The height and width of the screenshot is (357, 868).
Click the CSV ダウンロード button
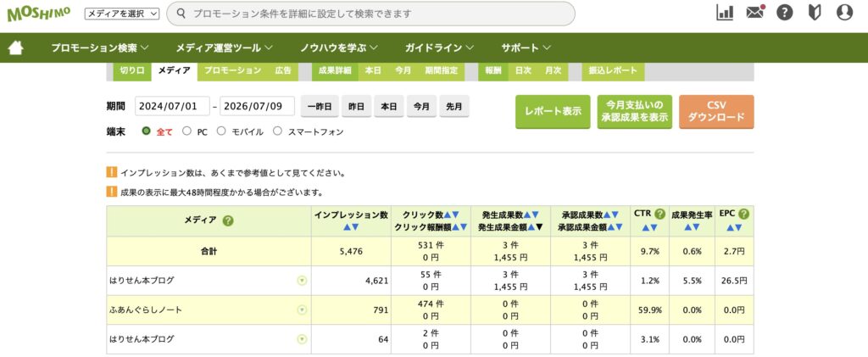[716, 111]
